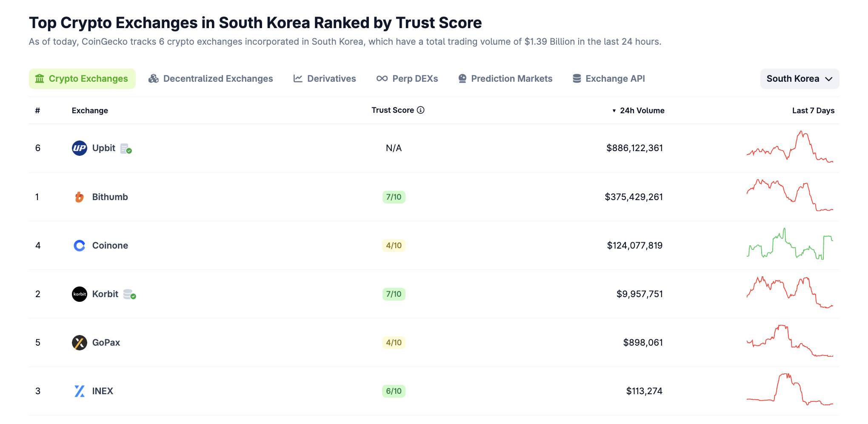Image resolution: width=868 pixels, height=424 pixels.
Task: Open the Bithumb exchange link
Action: click(x=110, y=197)
